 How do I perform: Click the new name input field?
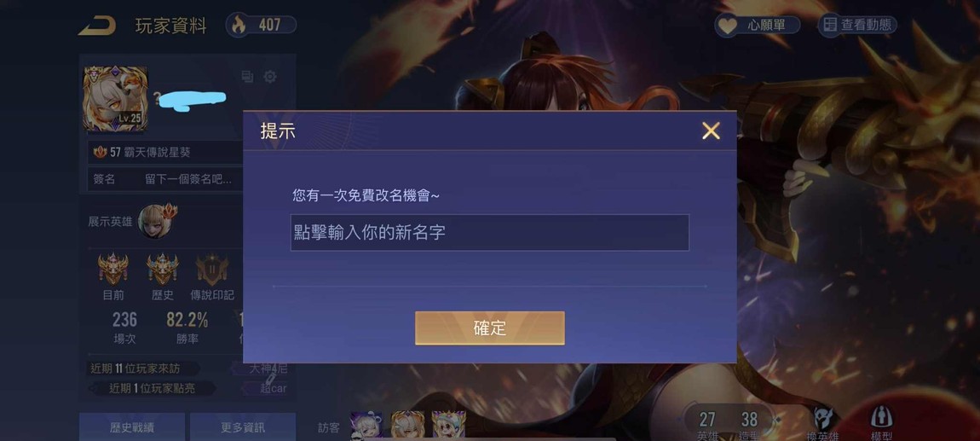pos(489,233)
